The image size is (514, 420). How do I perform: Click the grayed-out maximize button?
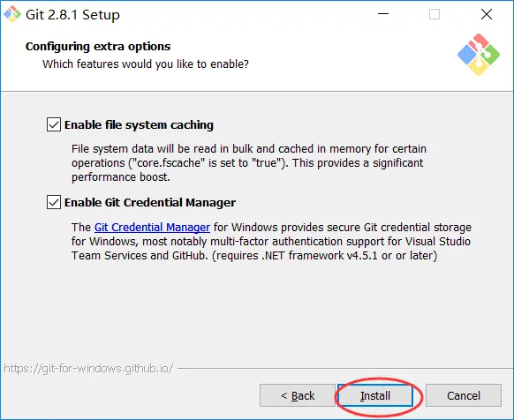[x=435, y=14]
